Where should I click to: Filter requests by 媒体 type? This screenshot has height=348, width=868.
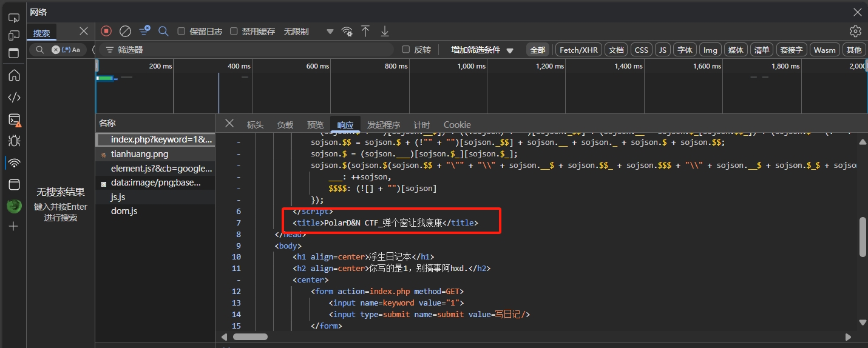(736, 50)
